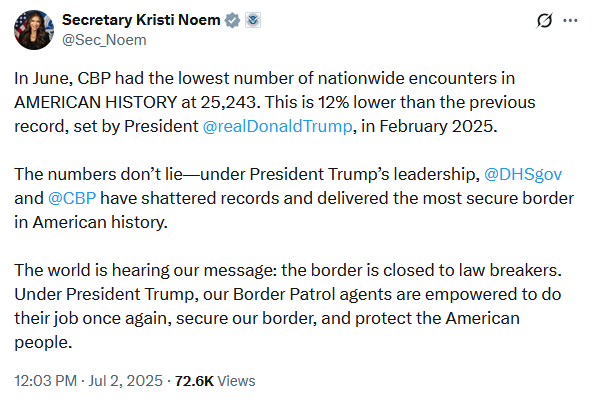Open the @CBP mention link
This screenshot has height=403, width=593.
pyautogui.click(x=72, y=198)
